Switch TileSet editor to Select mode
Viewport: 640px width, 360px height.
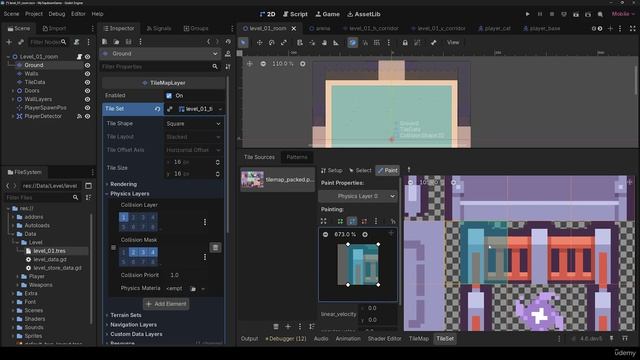[x=360, y=170]
